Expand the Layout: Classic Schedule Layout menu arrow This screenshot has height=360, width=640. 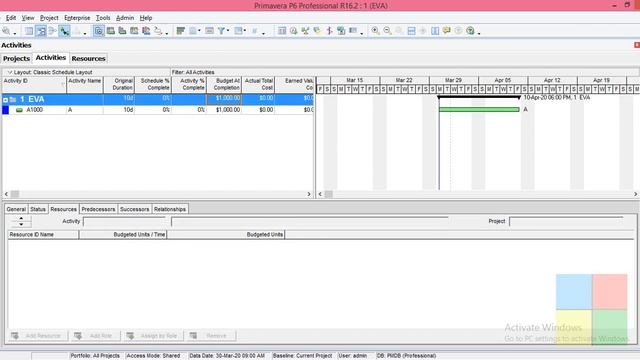(x=9, y=72)
